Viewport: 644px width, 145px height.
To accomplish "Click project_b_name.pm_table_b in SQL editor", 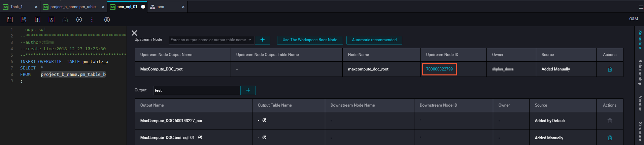I will [x=73, y=74].
